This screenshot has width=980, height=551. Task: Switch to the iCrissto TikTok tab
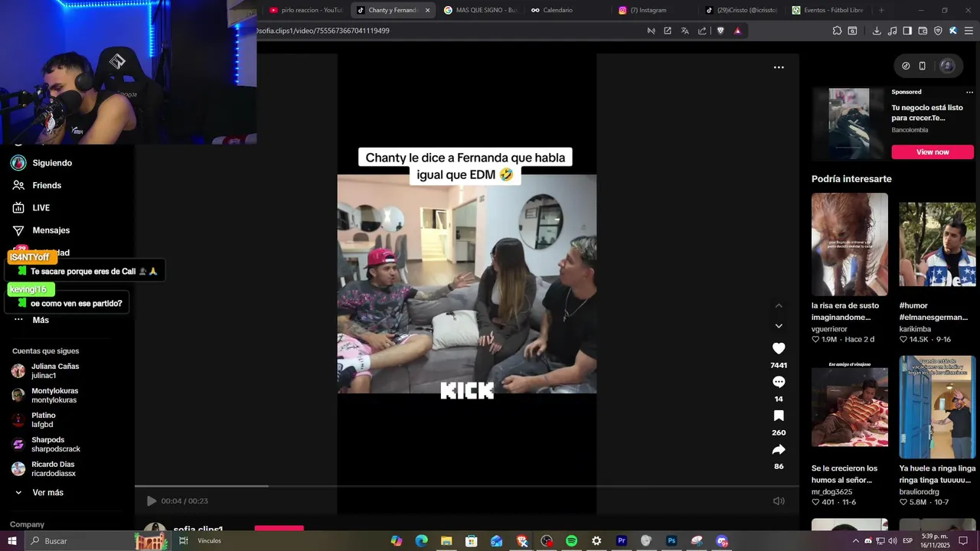pyautogui.click(x=742, y=10)
